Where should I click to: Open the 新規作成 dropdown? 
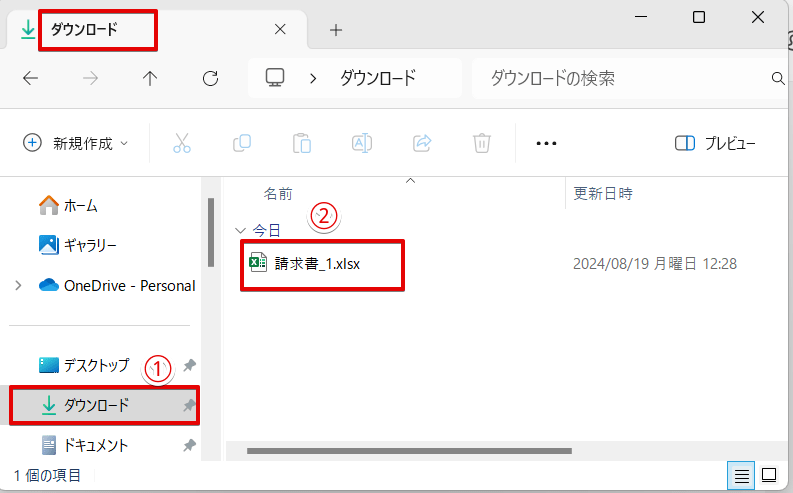click(x=75, y=143)
